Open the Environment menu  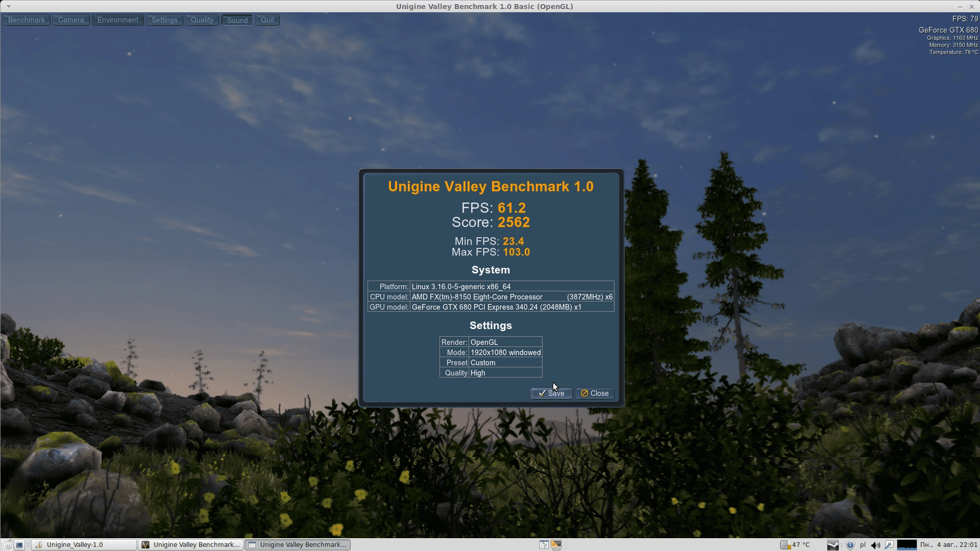tap(118, 20)
